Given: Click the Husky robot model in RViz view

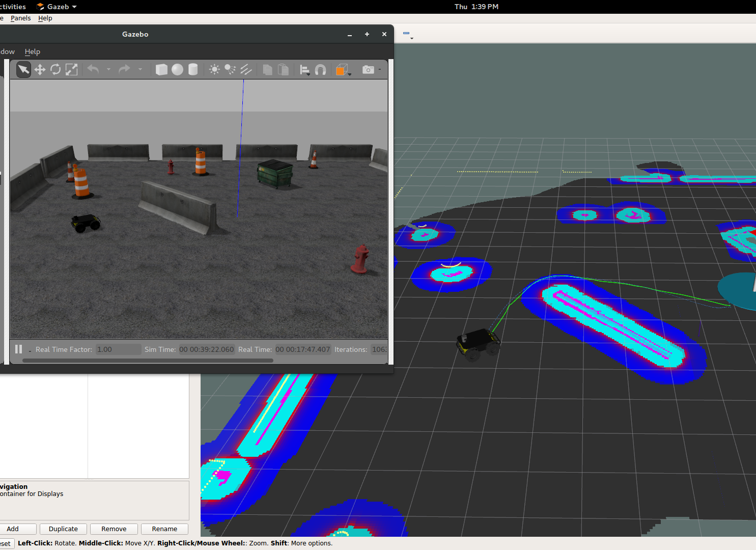Looking at the screenshot, I should pos(478,344).
